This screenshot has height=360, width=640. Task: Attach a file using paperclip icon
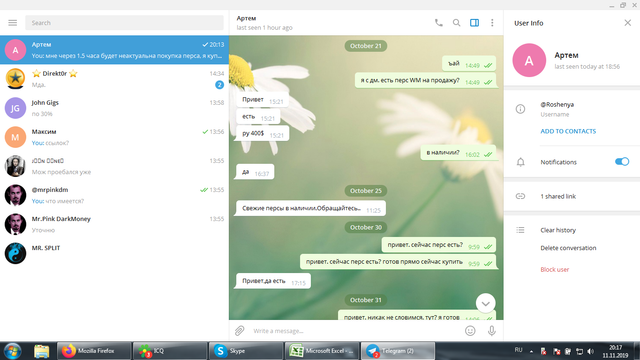coord(240,331)
